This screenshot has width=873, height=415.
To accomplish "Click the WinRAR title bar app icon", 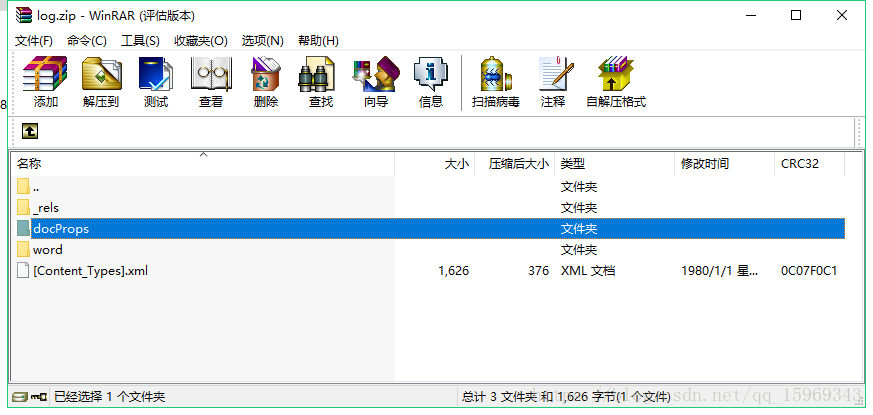I will [24, 15].
